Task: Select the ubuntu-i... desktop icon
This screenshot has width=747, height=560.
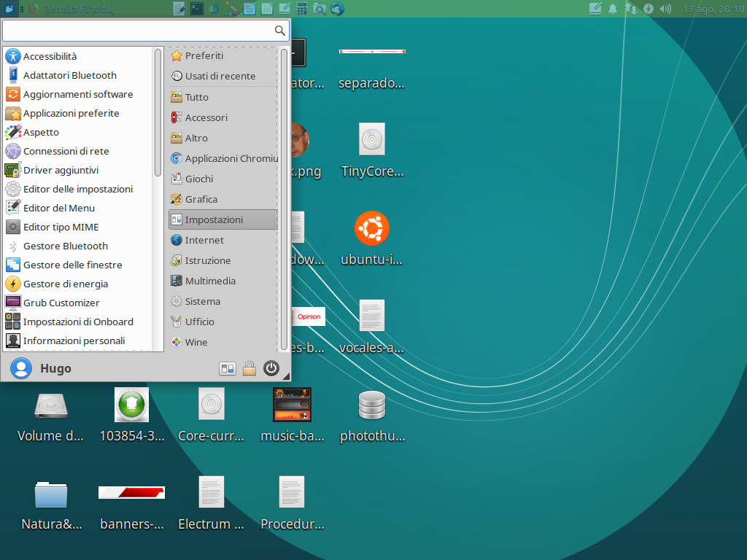Action: tap(371, 238)
